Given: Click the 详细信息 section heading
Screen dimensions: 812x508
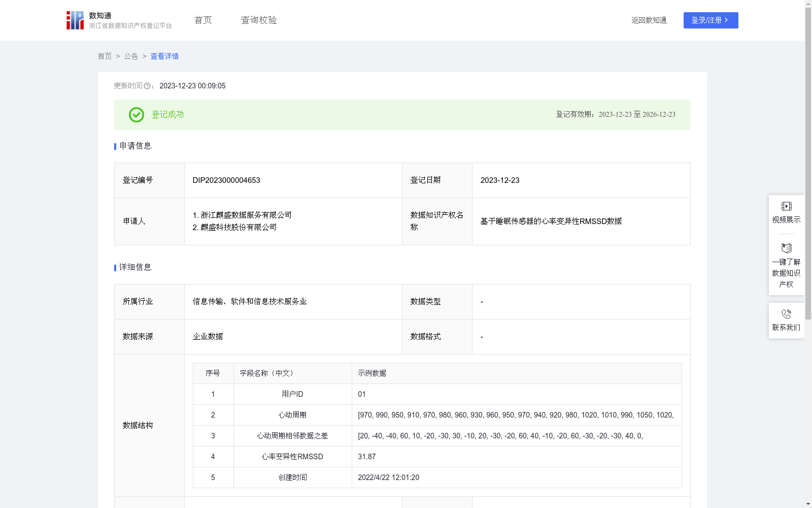Looking at the screenshot, I should [x=135, y=267].
